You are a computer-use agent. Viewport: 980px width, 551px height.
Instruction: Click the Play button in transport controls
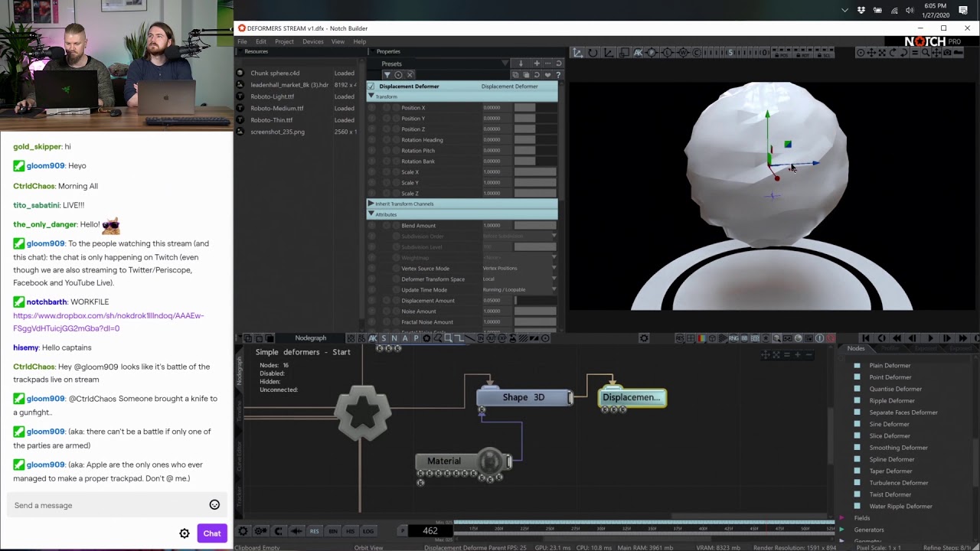point(930,338)
